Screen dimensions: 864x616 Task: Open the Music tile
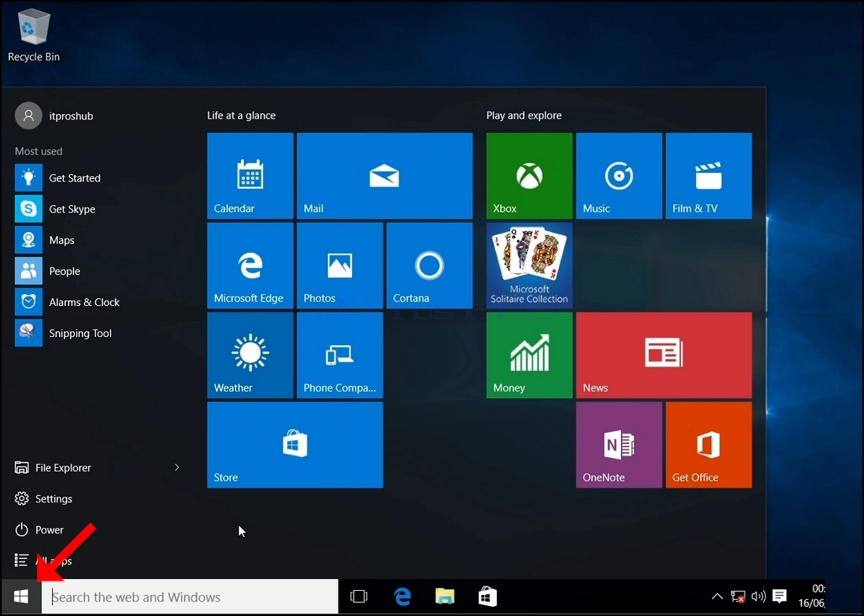[x=619, y=176]
